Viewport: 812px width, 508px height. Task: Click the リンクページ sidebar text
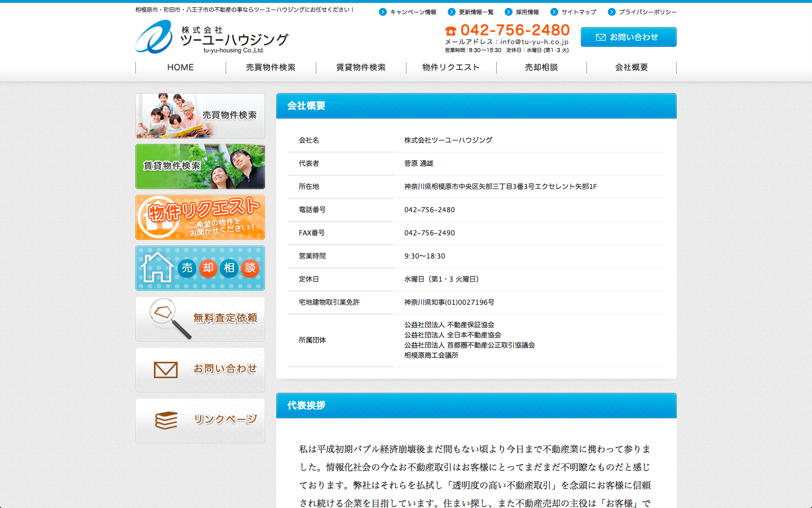coord(225,419)
